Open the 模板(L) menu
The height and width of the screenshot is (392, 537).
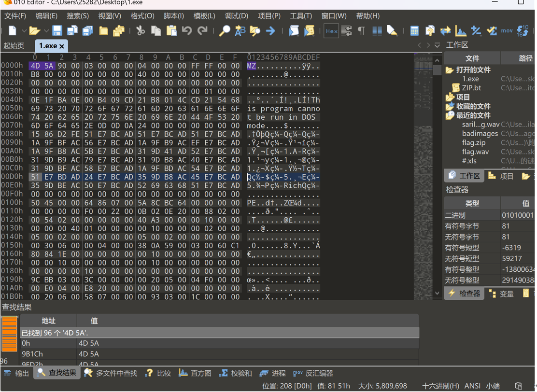[x=204, y=16]
